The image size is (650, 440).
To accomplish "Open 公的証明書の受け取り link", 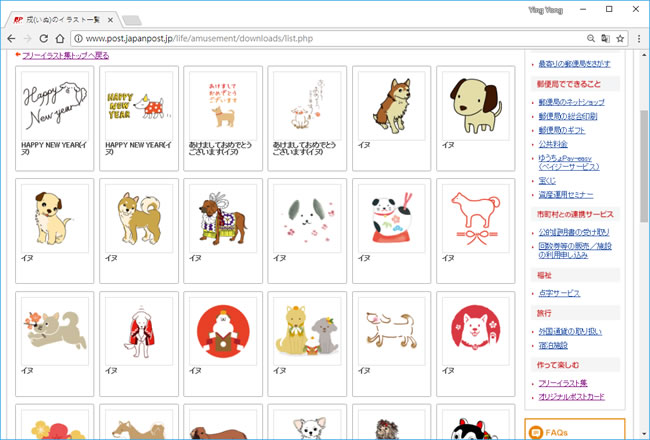I will pos(574,232).
